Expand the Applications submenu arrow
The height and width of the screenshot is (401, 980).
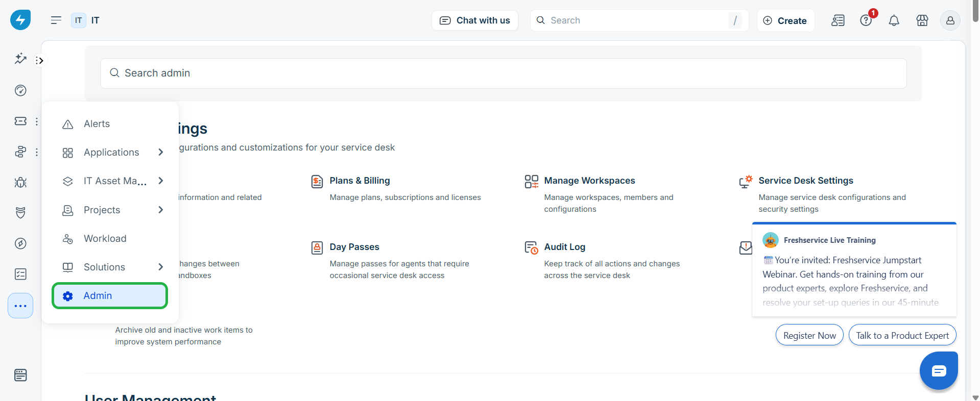[161, 152]
